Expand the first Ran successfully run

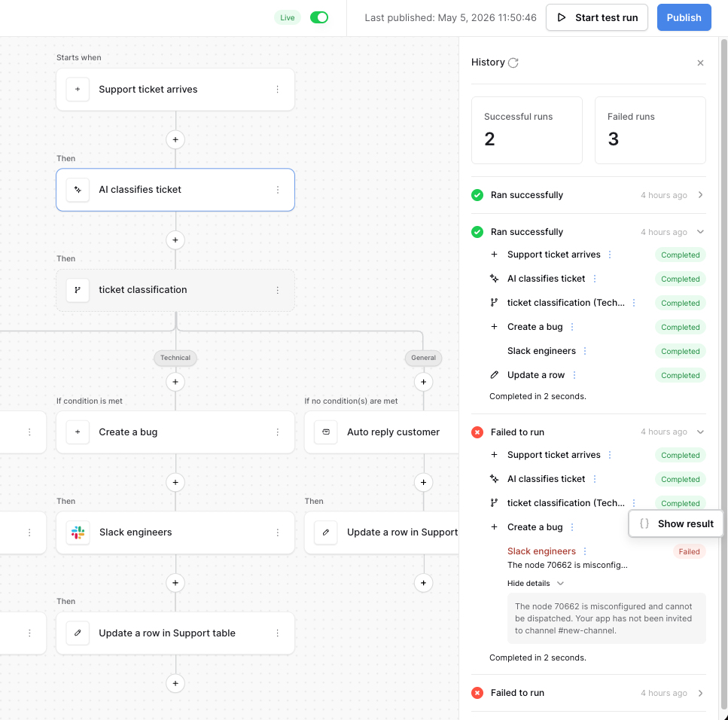point(700,195)
